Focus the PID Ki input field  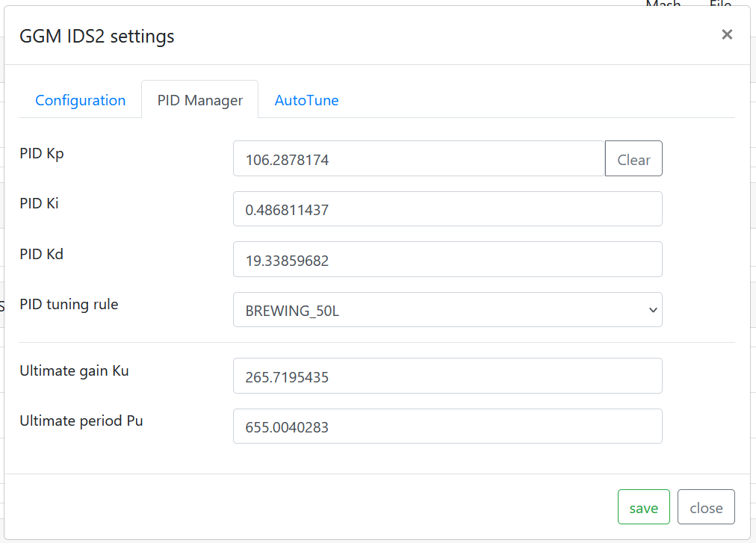pyautogui.click(x=447, y=209)
